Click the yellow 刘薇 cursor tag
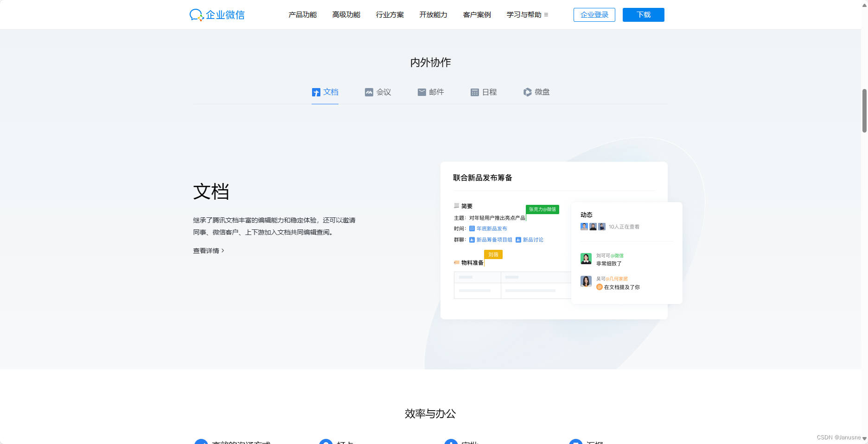Image resolution: width=868 pixels, height=444 pixels. pos(493,254)
